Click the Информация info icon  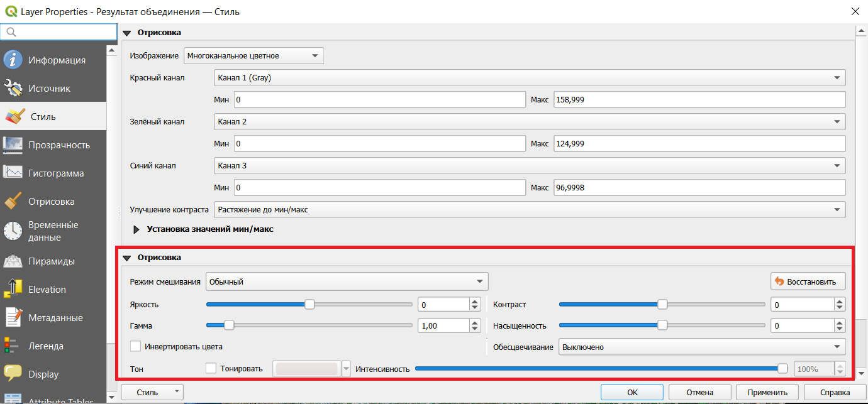coord(13,60)
